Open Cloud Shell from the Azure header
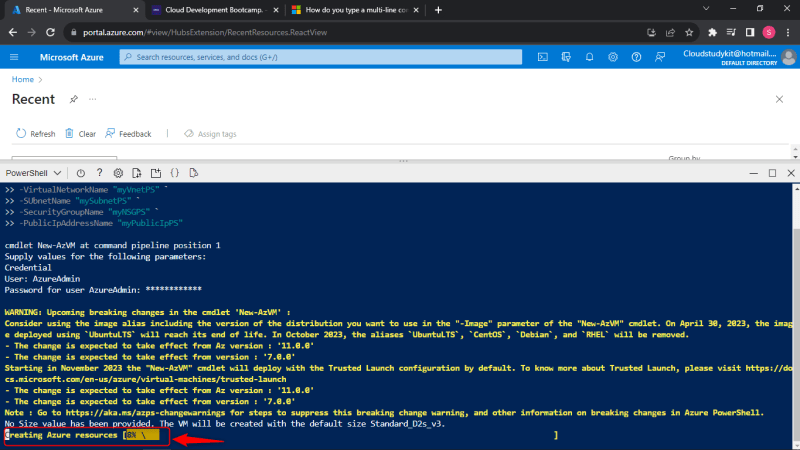Viewport: 800px width, 450px height. coord(543,57)
